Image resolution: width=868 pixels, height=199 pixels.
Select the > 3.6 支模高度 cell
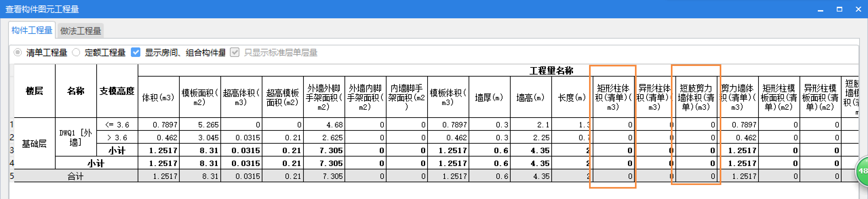(117, 137)
